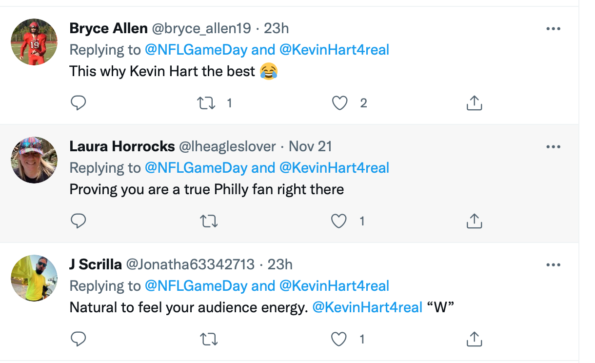The image size is (595, 363).
Task: Like Laura Horrocks' Philly fan tweet
Action: (x=339, y=221)
